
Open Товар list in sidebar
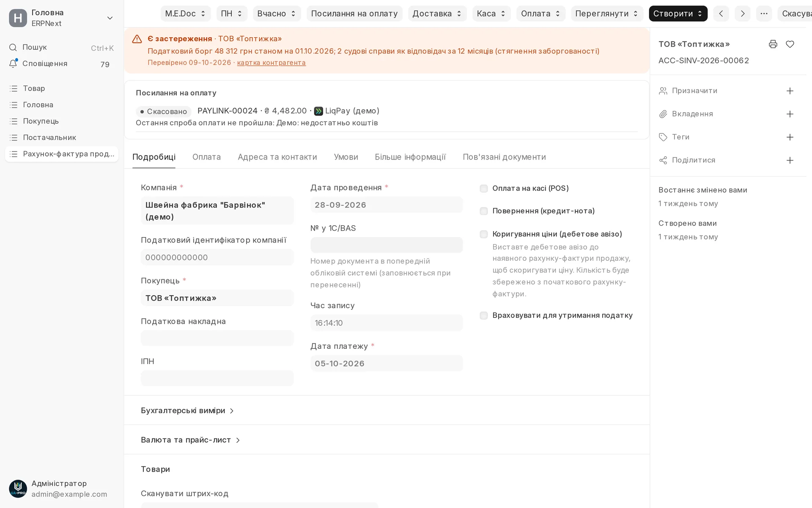tap(61, 88)
